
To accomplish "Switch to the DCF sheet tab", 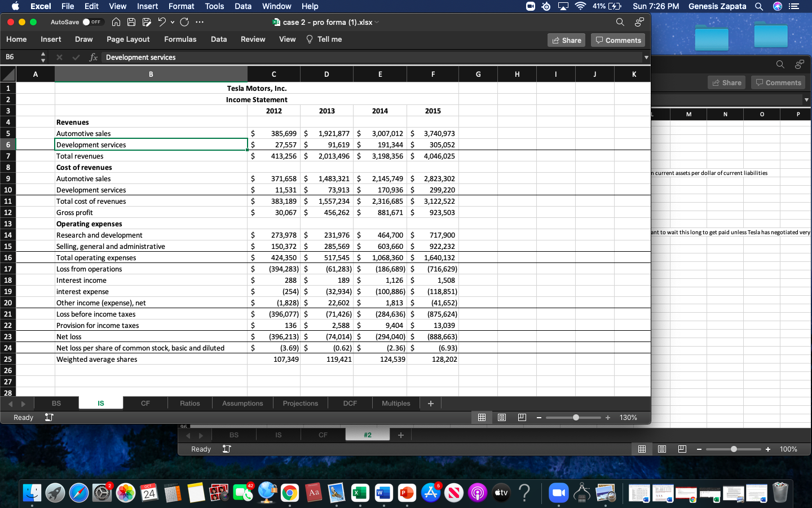I will pos(350,403).
